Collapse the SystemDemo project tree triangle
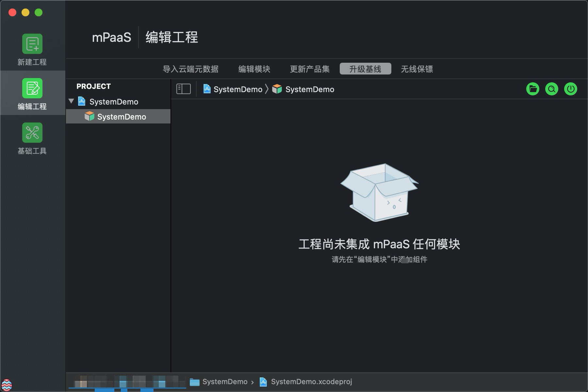 point(71,101)
